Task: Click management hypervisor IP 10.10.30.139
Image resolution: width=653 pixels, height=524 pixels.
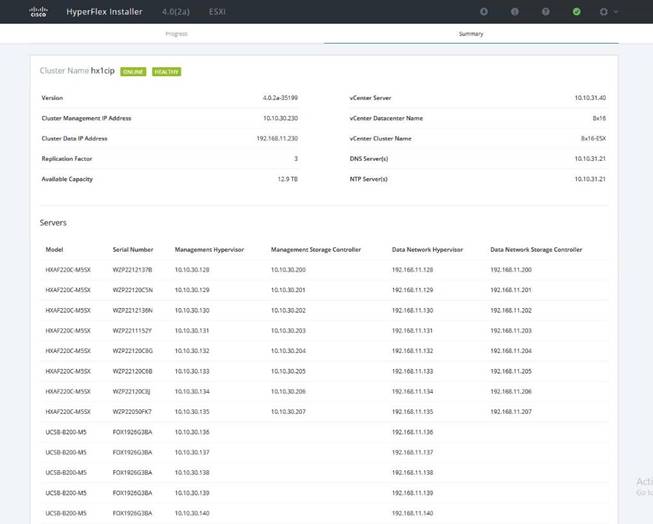Action: (192, 493)
